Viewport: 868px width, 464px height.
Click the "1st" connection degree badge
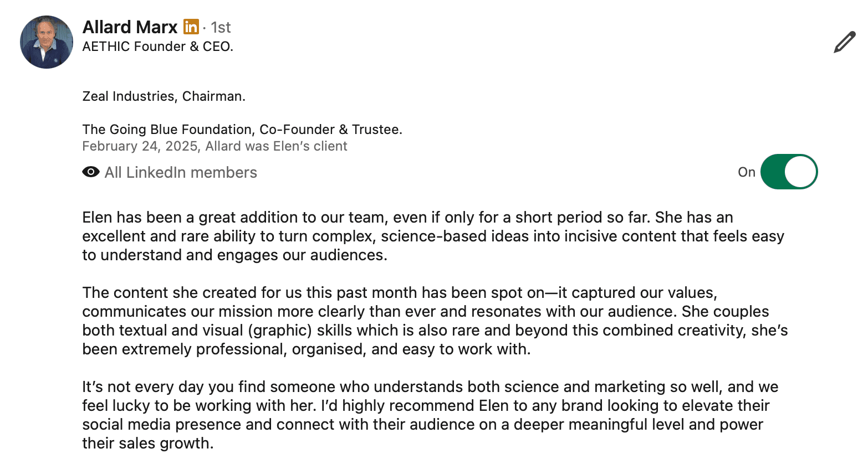[x=221, y=27]
